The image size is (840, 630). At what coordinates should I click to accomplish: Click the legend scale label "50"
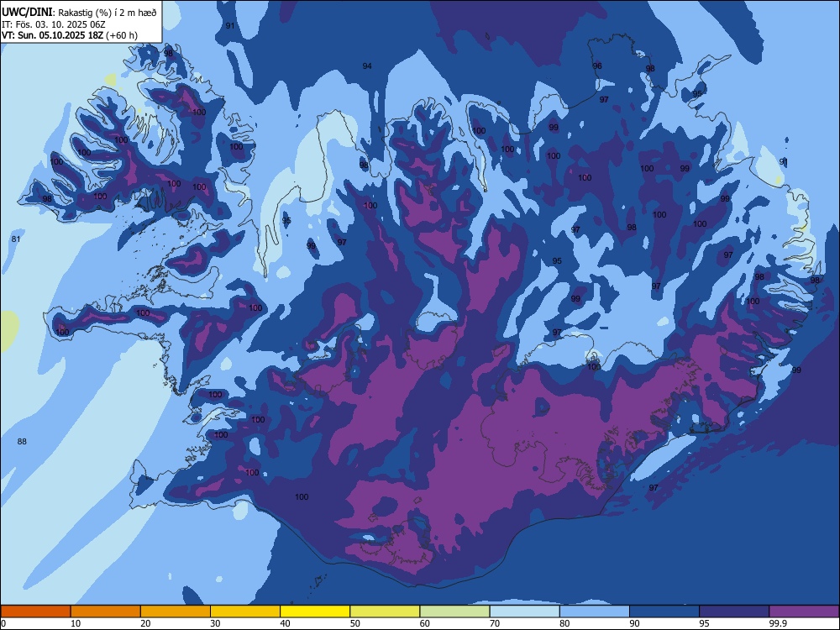click(354, 623)
